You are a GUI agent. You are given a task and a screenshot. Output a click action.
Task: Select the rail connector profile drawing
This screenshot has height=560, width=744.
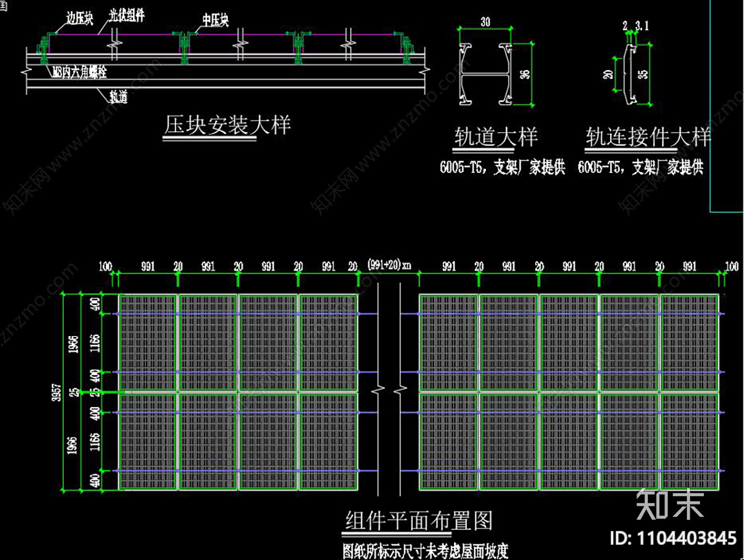pos(631,74)
